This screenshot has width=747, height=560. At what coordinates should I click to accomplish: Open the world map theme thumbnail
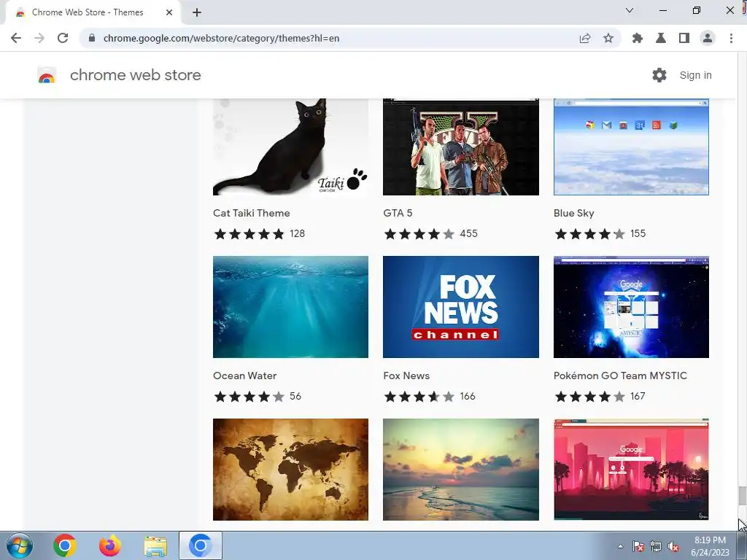290,470
